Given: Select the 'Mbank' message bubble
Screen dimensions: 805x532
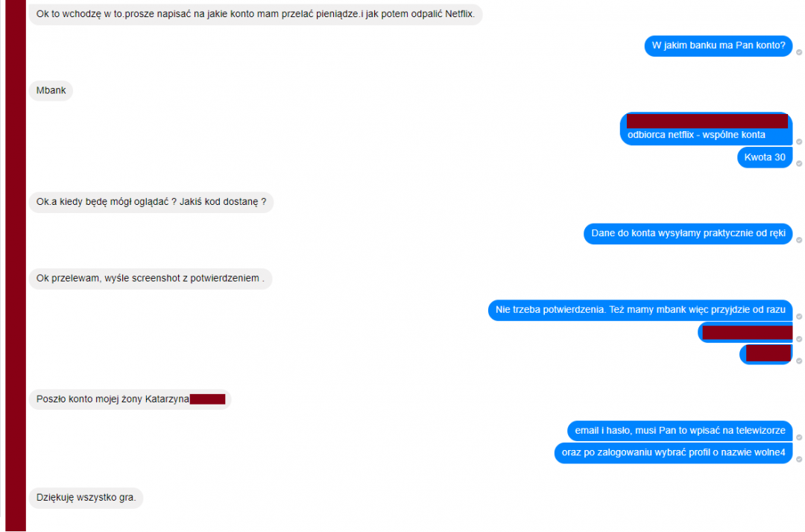Looking at the screenshot, I should (x=51, y=91).
